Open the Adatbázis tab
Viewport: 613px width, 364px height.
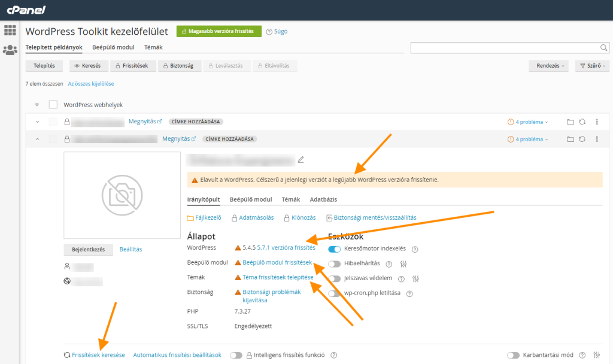tap(323, 199)
